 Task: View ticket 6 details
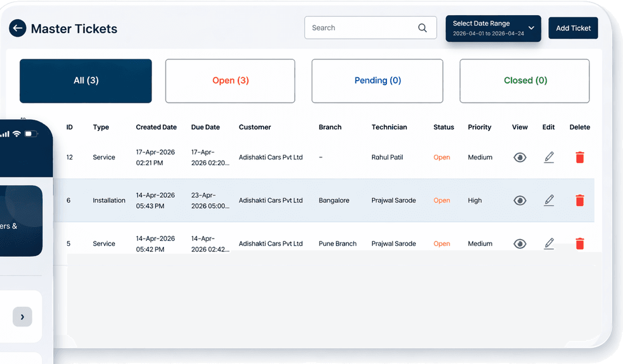pos(520,200)
